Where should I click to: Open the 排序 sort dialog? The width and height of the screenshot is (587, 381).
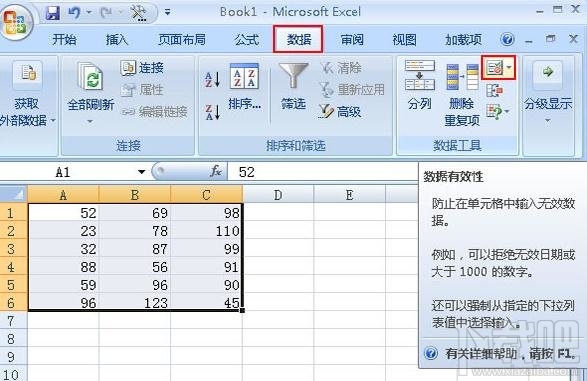[244, 87]
